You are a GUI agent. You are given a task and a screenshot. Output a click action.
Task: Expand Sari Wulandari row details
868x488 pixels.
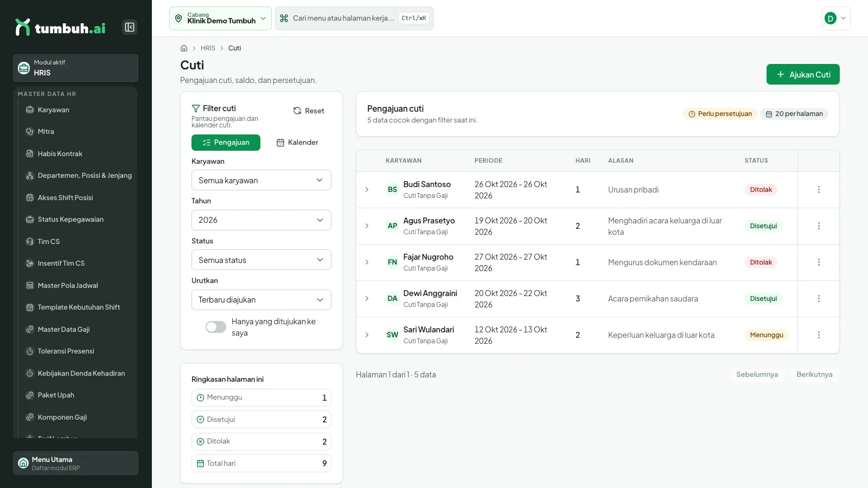367,335
